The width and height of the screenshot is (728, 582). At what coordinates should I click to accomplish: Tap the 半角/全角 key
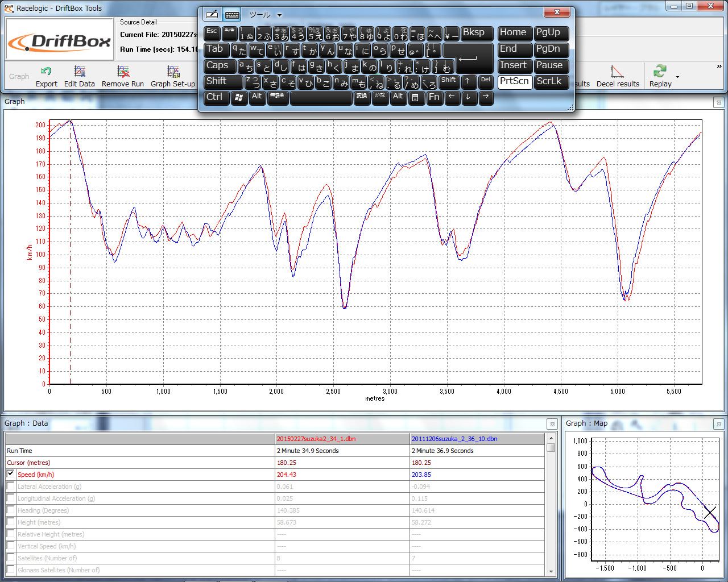pos(229,33)
